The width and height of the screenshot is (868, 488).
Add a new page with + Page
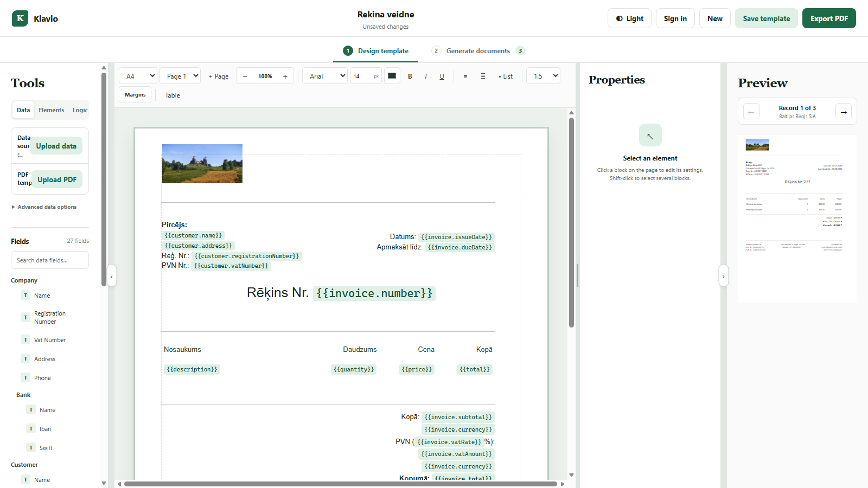pos(219,76)
